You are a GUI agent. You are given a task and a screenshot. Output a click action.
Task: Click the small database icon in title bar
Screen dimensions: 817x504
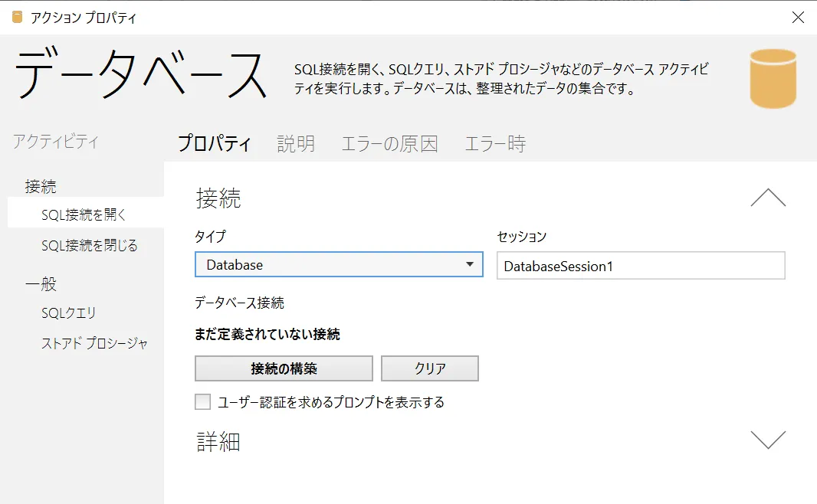tap(17, 18)
